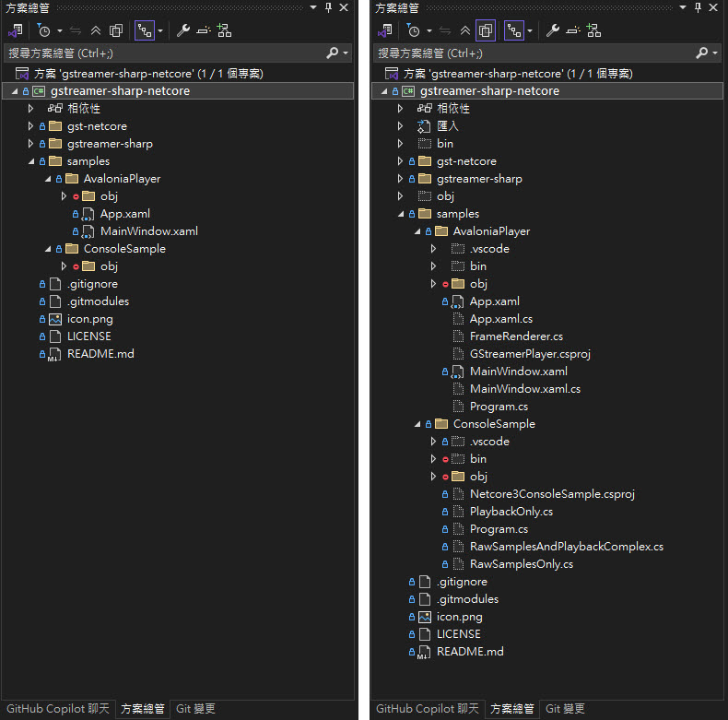Click the class diagram icon in left toolbar
Screen dimensions: 728x720
pos(224,30)
